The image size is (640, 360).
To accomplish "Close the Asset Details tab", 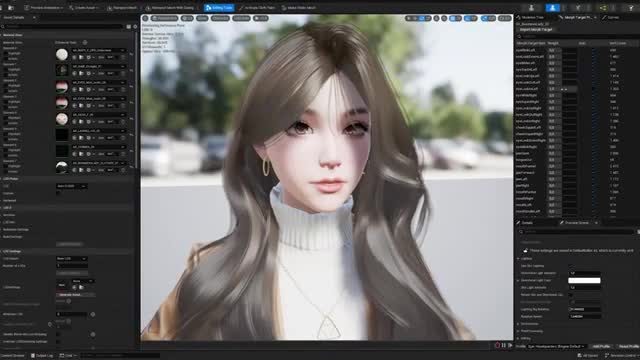I will click(34, 18).
